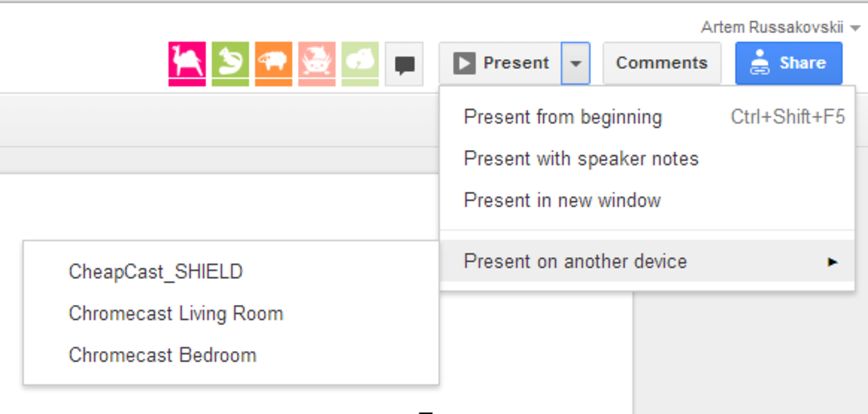Select the CheapCast_SHIELD casting device

[x=156, y=272]
